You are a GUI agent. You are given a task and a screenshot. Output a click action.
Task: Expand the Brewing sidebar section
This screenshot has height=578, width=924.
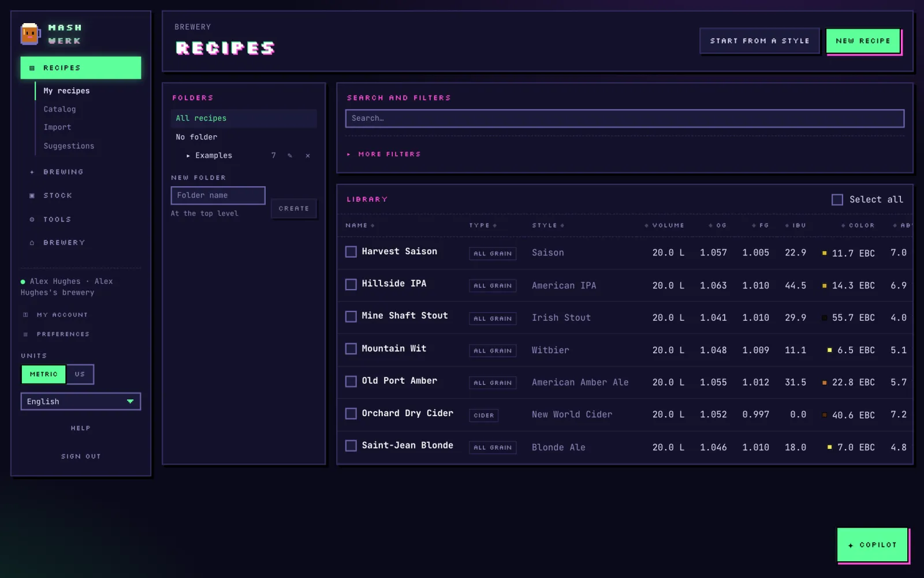pyautogui.click(x=81, y=172)
